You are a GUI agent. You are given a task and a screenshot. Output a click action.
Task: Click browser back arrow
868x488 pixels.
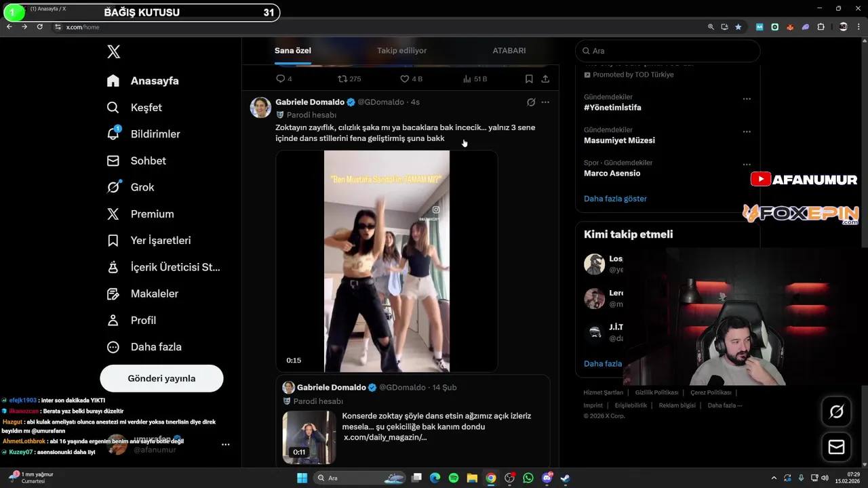(9, 27)
